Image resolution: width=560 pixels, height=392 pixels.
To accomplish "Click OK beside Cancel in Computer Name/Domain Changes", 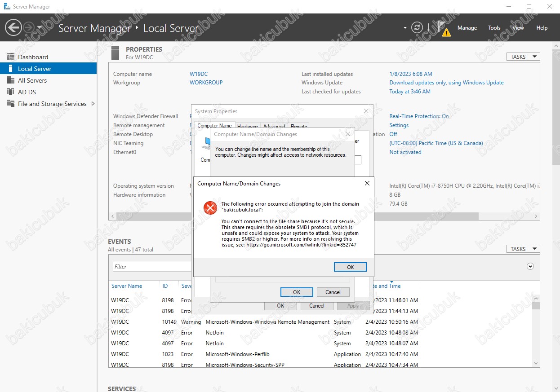I will coord(297,292).
